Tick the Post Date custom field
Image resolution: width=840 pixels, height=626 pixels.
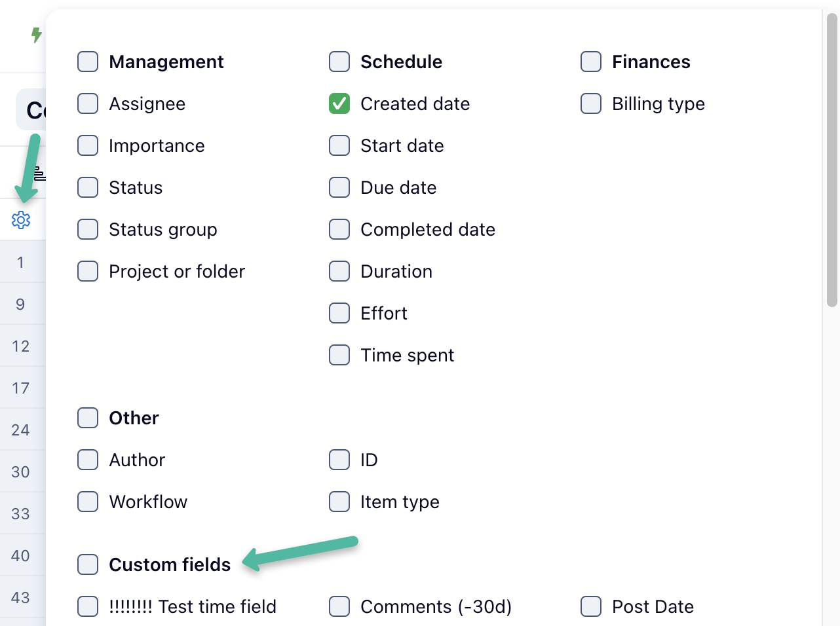coord(591,606)
